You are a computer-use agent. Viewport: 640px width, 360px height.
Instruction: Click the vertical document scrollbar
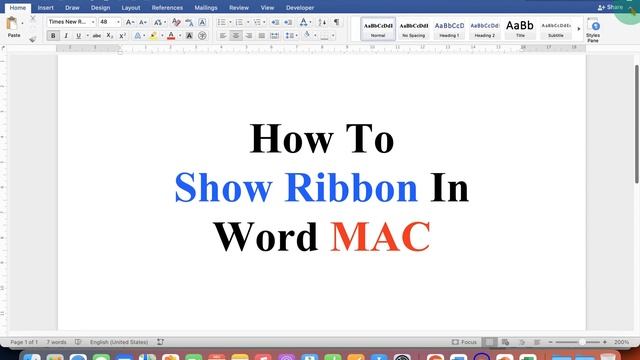[x=637, y=124]
